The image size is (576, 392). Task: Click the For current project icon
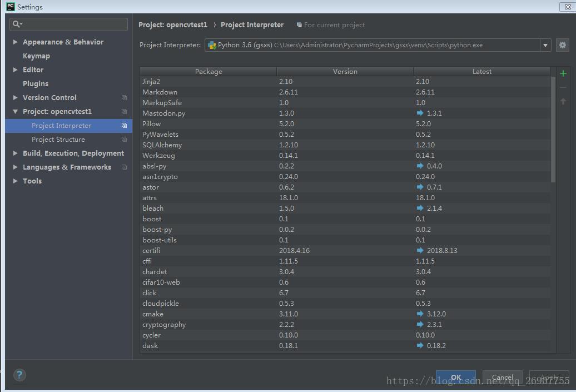[x=299, y=25]
